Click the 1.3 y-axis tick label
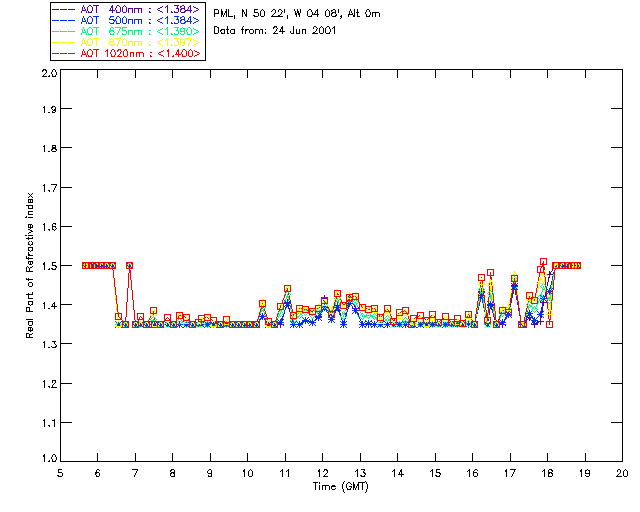 tap(49, 345)
